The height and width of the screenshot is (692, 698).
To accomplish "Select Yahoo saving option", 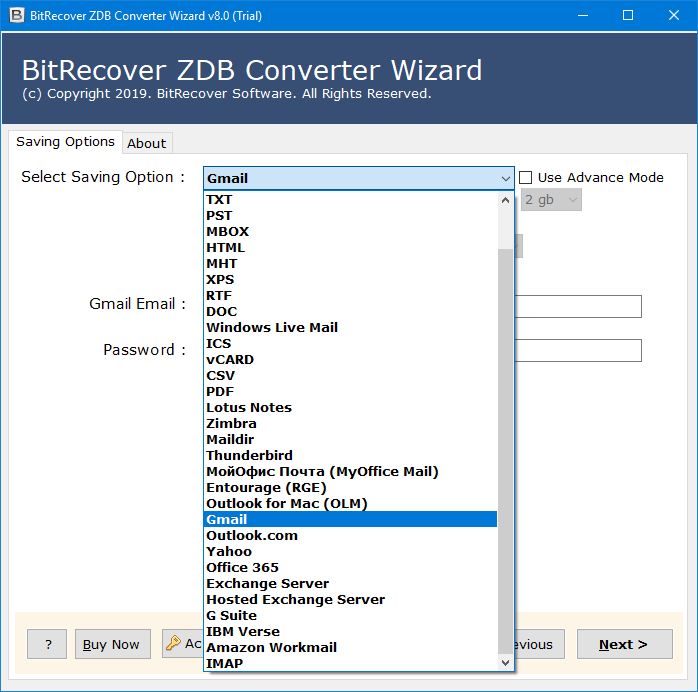I will coord(350,551).
